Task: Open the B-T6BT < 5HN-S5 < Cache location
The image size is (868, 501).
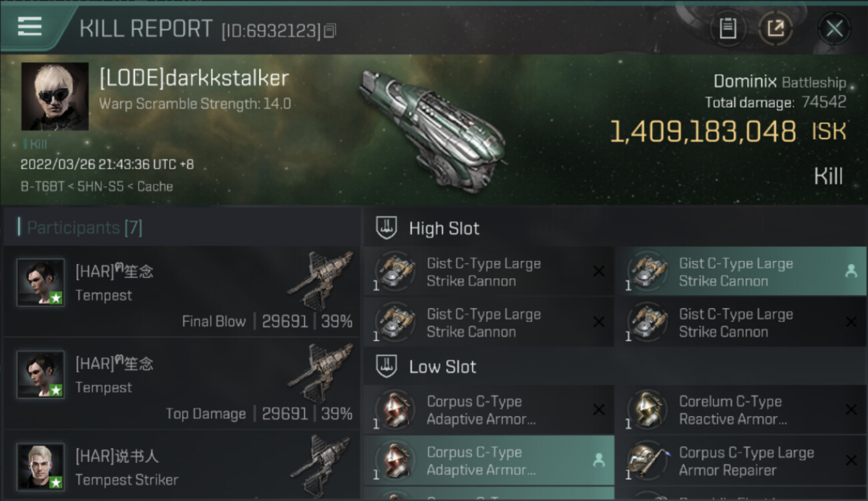Action: click(97, 186)
